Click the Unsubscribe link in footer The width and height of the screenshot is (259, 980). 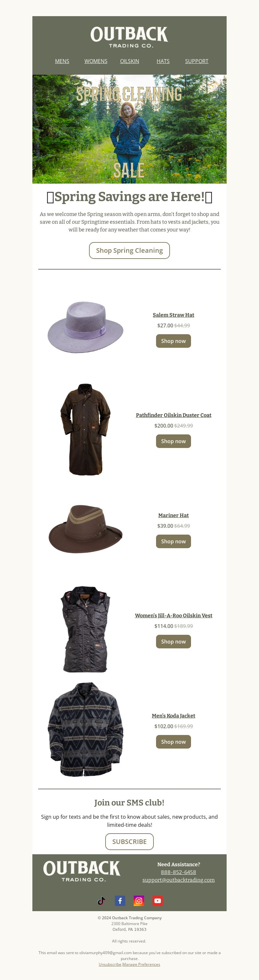[110, 964]
